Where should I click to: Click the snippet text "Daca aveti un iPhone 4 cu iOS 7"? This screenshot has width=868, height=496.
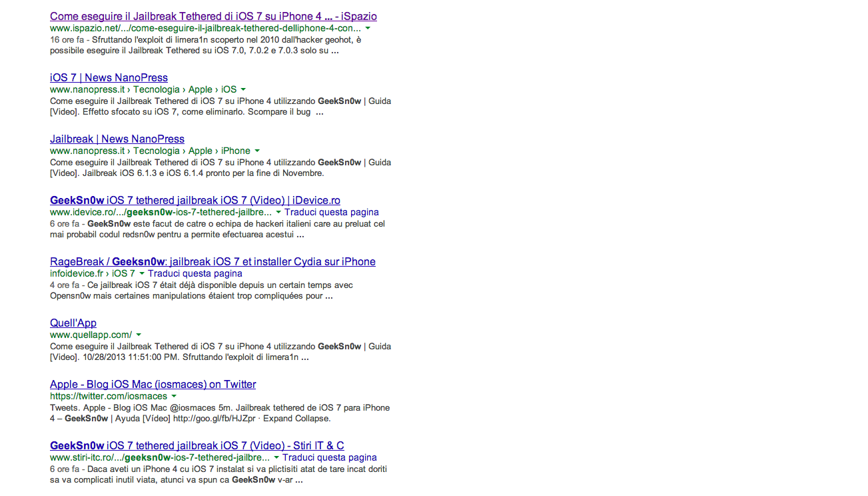155,469
